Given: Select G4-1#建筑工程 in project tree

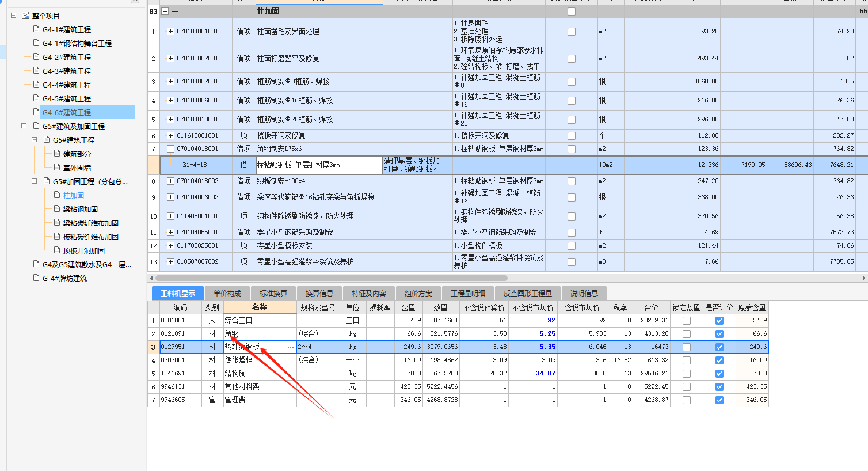Looking at the screenshot, I should [x=67, y=29].
